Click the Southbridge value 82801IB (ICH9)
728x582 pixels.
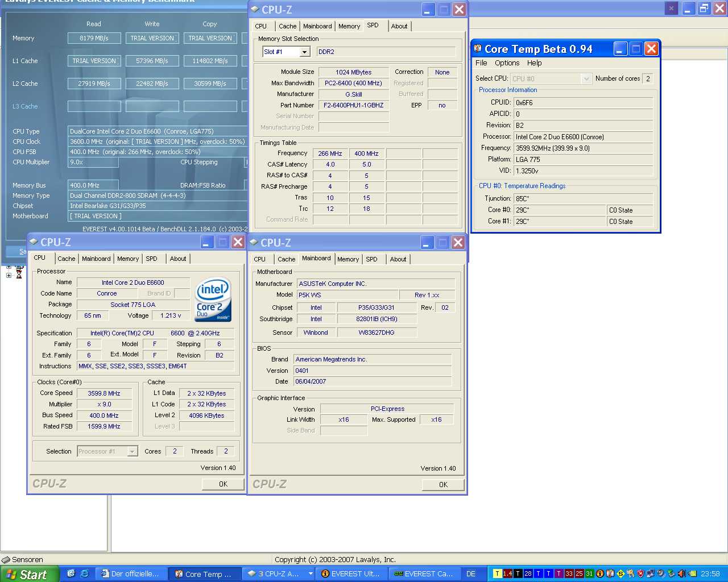coord(377,319)
